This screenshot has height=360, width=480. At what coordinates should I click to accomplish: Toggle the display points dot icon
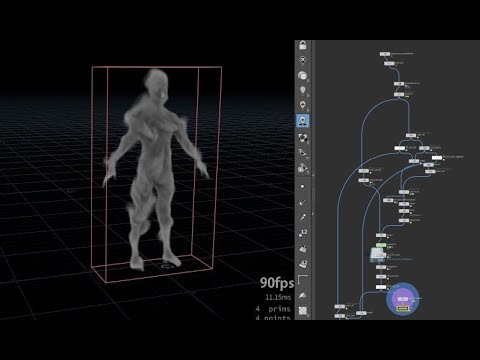click(302, 187)
